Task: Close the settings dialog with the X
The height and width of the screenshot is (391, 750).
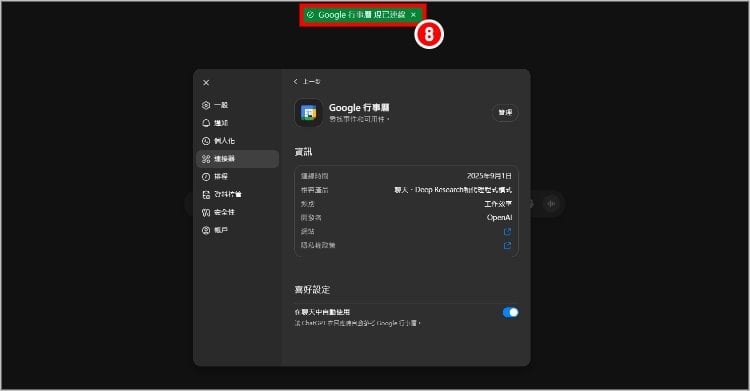Action: pos(206,83)
